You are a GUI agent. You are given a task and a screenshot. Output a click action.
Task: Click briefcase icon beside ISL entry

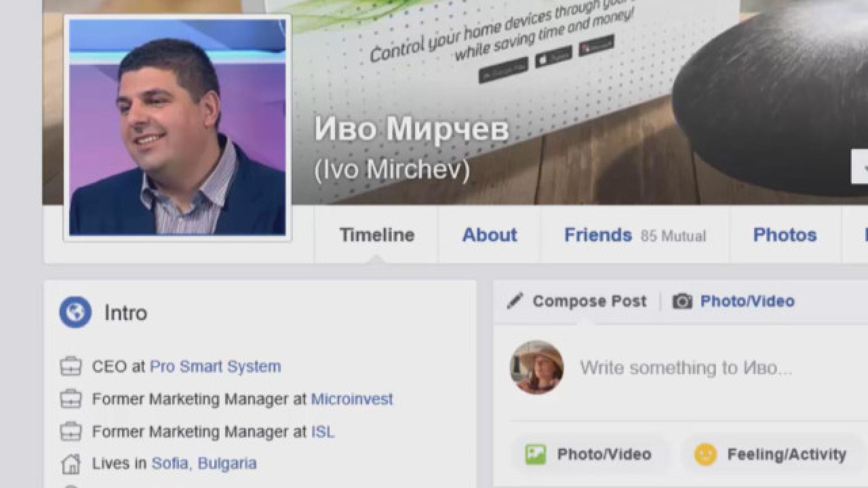71,432
